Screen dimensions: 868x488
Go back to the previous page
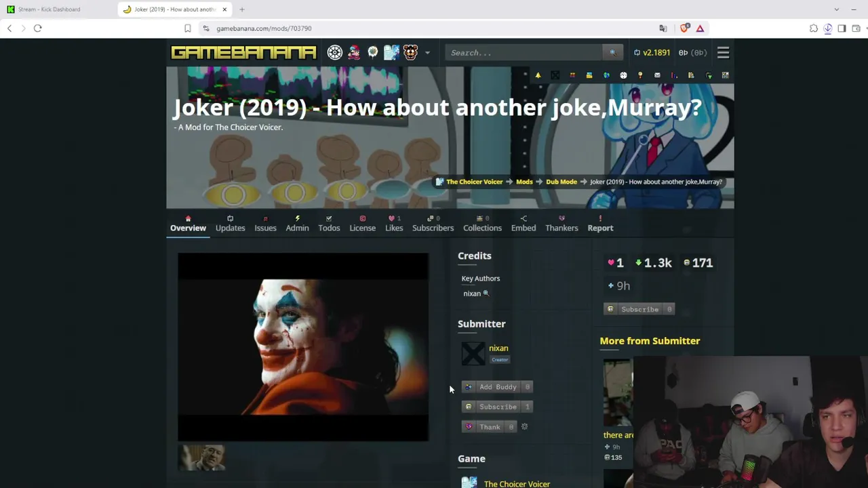(x=9, y=28)
